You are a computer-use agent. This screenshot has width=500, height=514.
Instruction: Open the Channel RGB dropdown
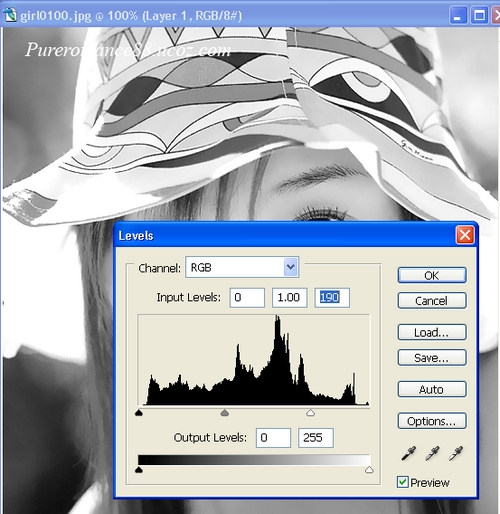point(242,267)
